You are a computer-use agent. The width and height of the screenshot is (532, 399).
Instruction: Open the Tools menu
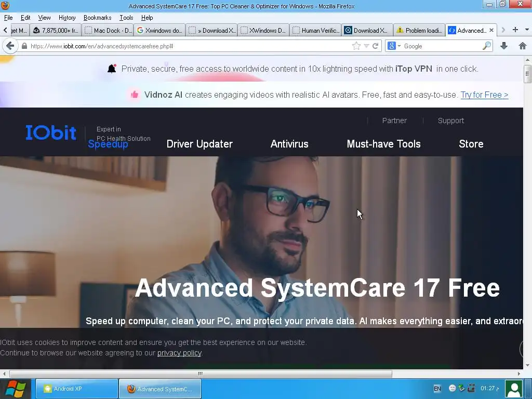click(126, 18)
